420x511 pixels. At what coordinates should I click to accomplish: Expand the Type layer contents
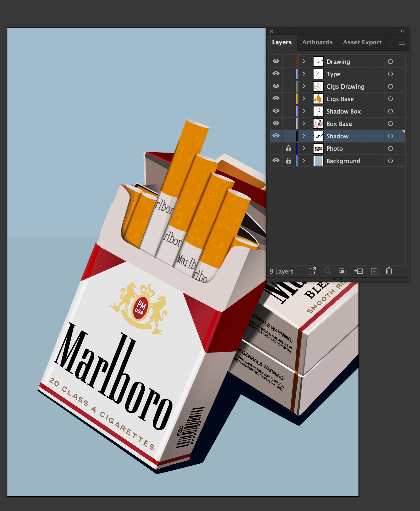304,74
